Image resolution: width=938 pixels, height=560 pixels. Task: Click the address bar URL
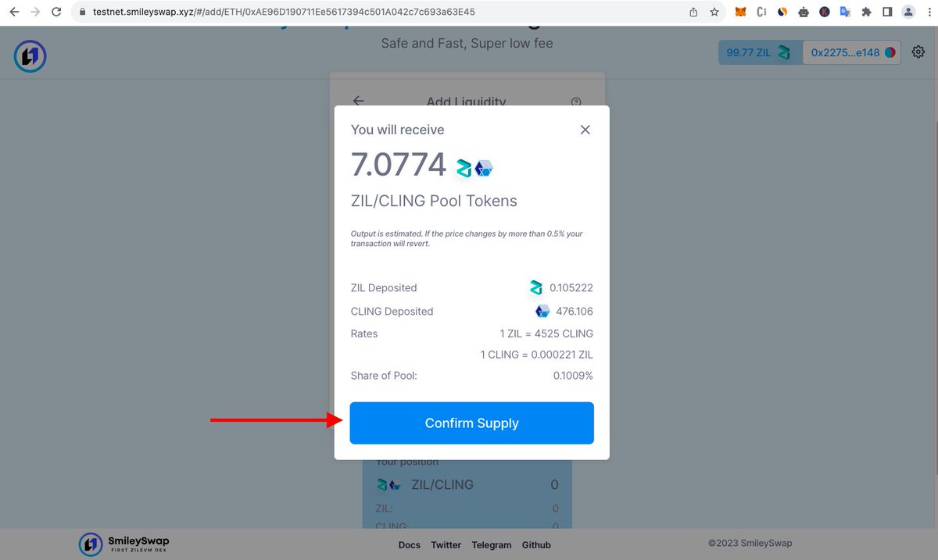[284, 12]
